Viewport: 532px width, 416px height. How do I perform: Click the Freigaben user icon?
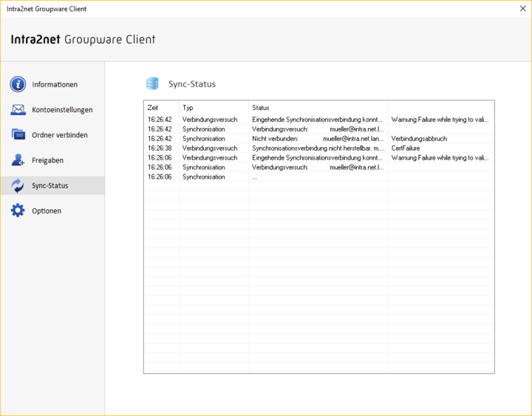pos(18,160)
